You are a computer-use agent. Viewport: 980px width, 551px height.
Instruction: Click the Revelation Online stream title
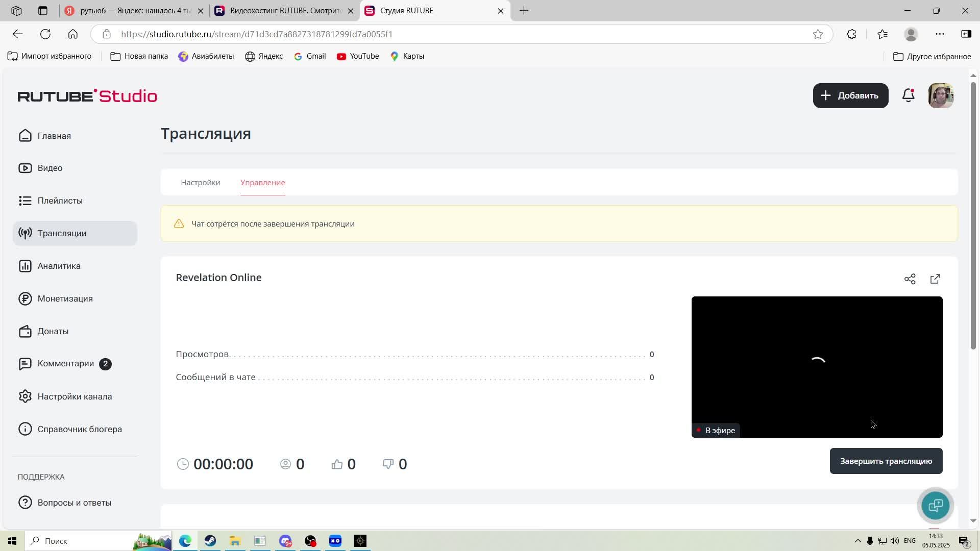pos(218,278)
